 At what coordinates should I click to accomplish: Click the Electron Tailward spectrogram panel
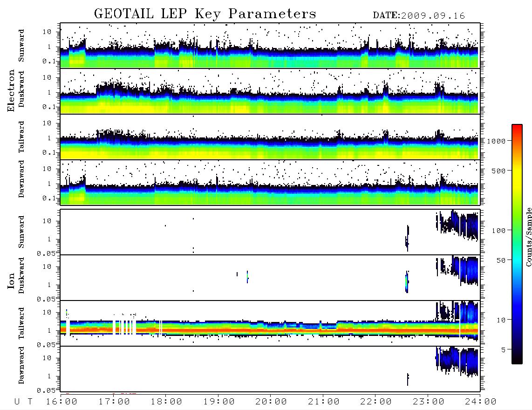(270, 137)
